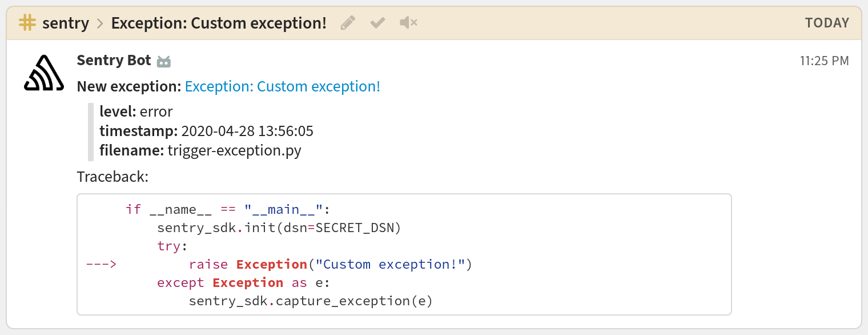Viewport: 868px width, 335px height.
Task: Open the sentry stream name
Action: tap(66, 23)
